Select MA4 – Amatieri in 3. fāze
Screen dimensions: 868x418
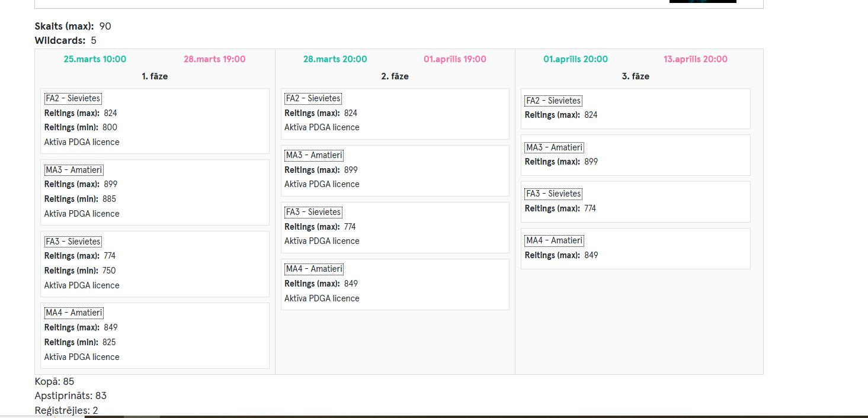(x=554, y=240)
